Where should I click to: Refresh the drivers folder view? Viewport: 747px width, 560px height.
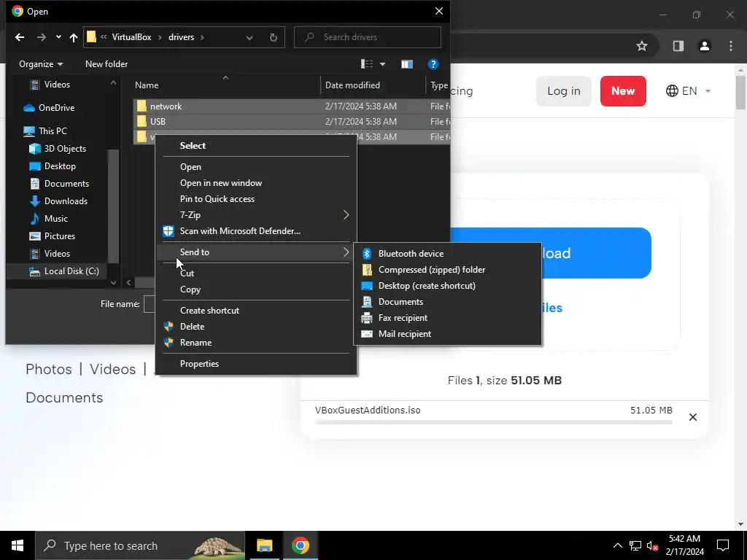[x=274, y=38]
